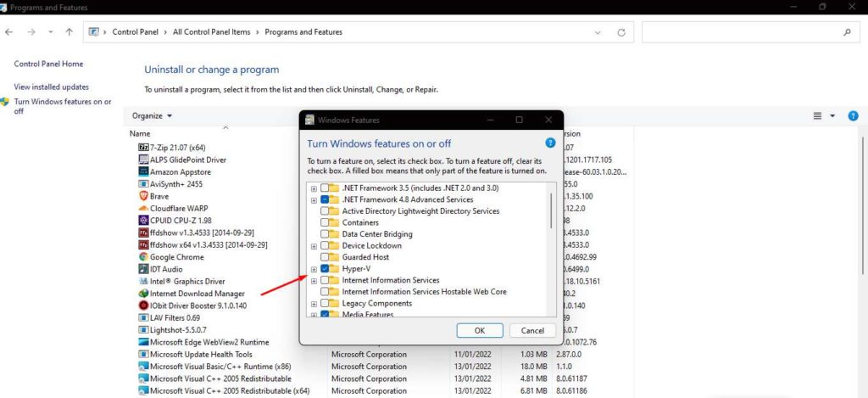
Task: Select Internet Information Services Hostable Web Core
Action: pyautogui.click(x=424, y=292)
